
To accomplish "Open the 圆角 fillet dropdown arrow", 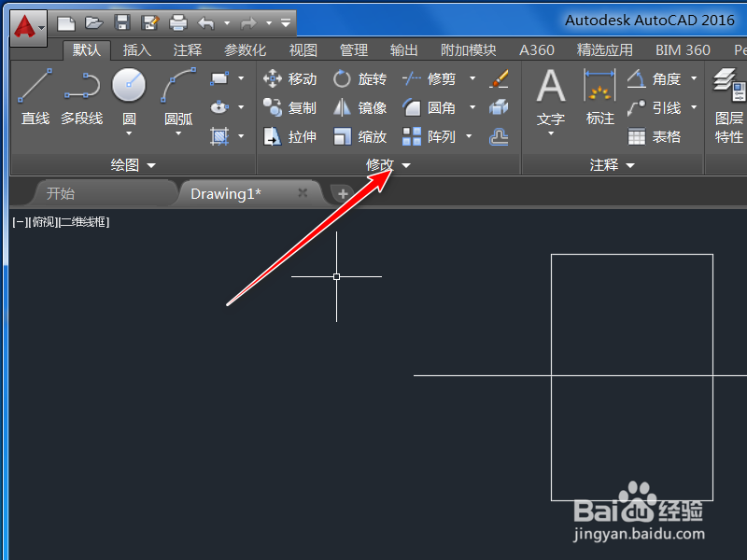I will click(x=472, y=107).
